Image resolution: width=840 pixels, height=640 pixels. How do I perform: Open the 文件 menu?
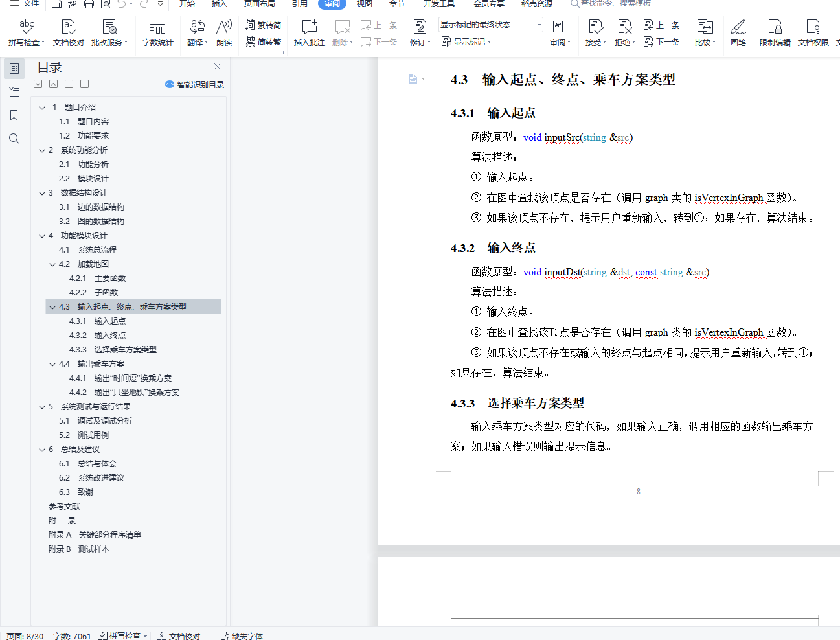pyautogui.click(x=25, y=4)
